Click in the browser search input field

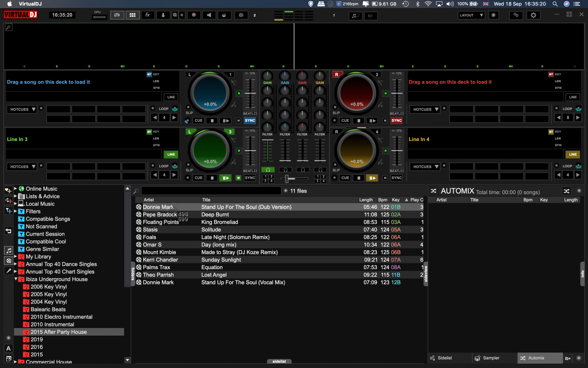211,191
